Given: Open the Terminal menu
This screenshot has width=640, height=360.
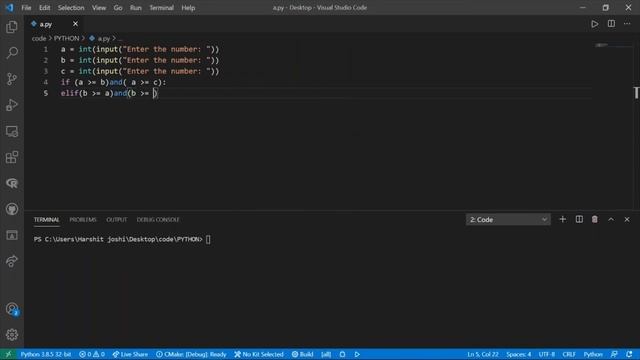Looking at the screenshot, I should [x=162, y=8].
